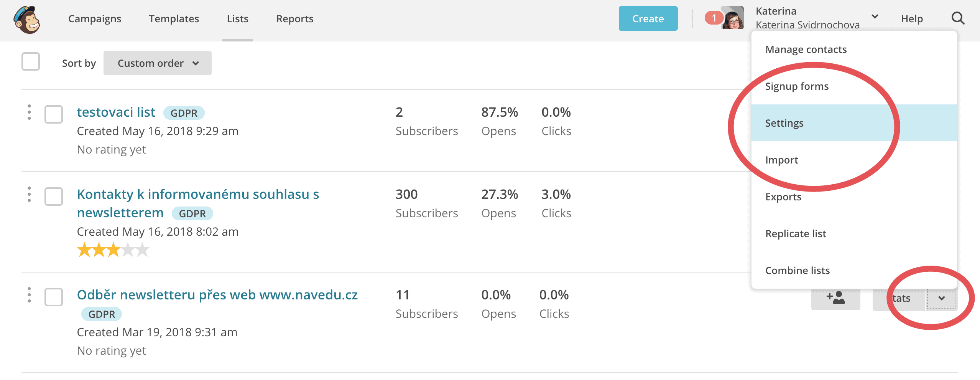This screenshot has width=980, height=380.
Task: Go to the Reports tab
Action: [x=294, y=19]
